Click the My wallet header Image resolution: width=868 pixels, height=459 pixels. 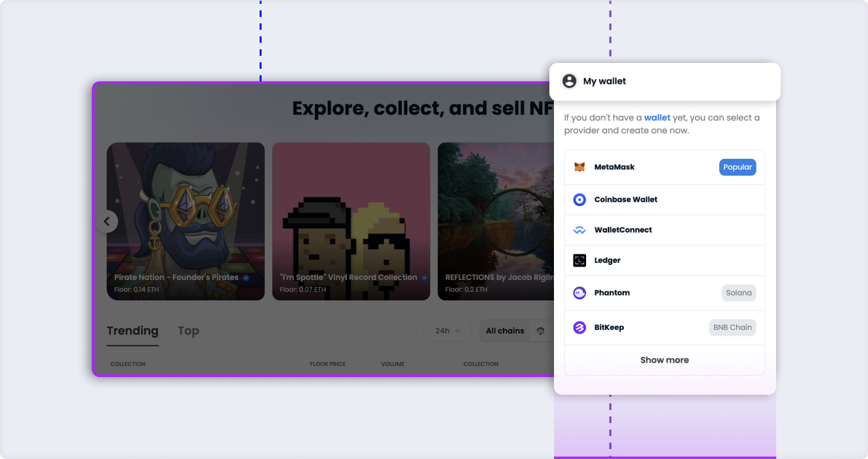click(665, 81)
